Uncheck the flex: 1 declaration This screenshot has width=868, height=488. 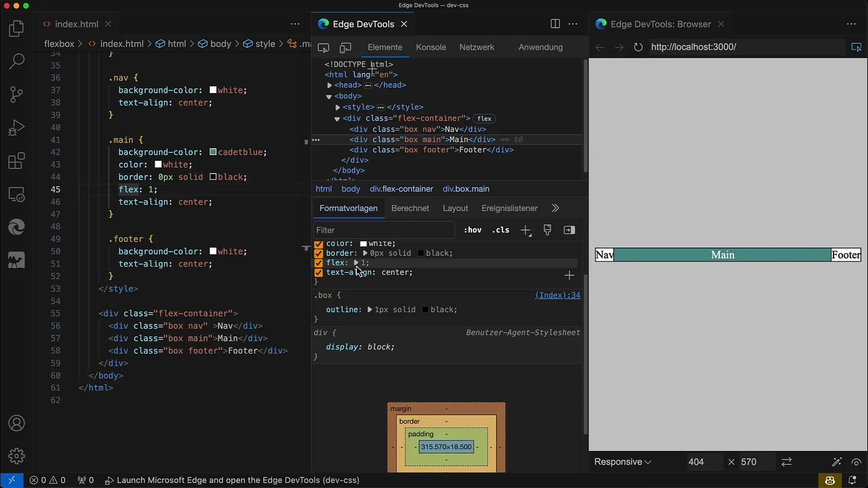click(318, 263)
